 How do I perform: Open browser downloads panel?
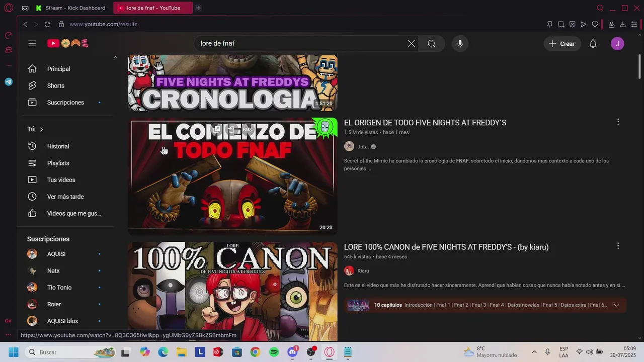coord(622,24)
